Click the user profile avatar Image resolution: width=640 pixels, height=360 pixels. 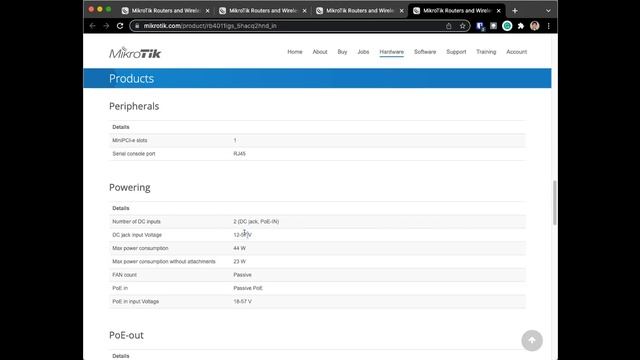tap(535, 26)
